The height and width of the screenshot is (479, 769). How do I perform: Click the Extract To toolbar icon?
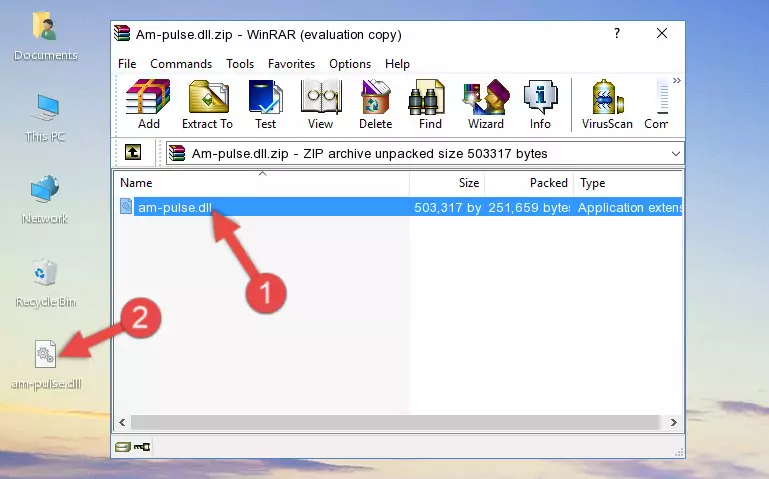tap(207, 104)
